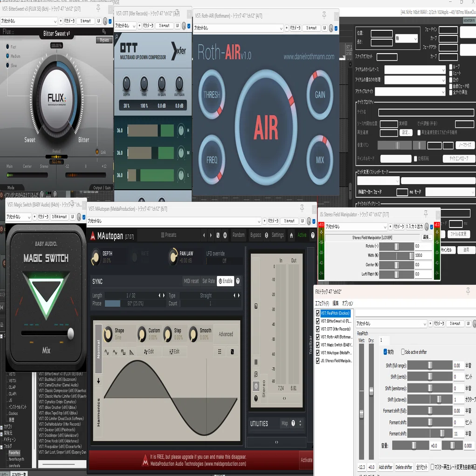Select Slow mode in BitterSweet
This screenshot has width=476, height=476.
(7, 65)
